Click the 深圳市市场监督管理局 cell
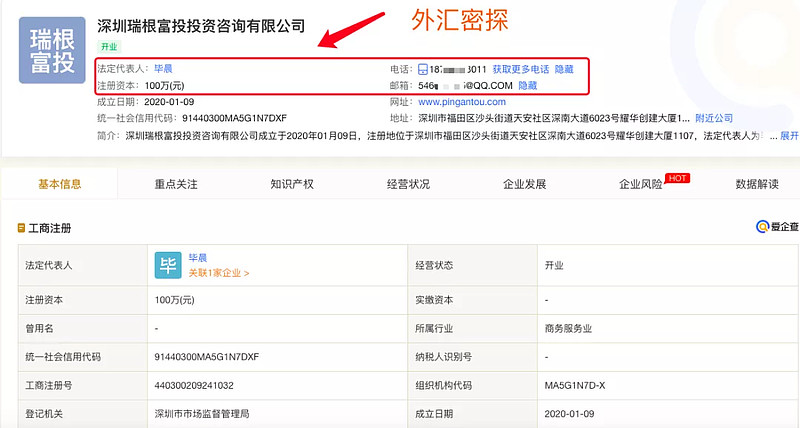Viewport: 800px width, 428px height. (x=278, y=414)
